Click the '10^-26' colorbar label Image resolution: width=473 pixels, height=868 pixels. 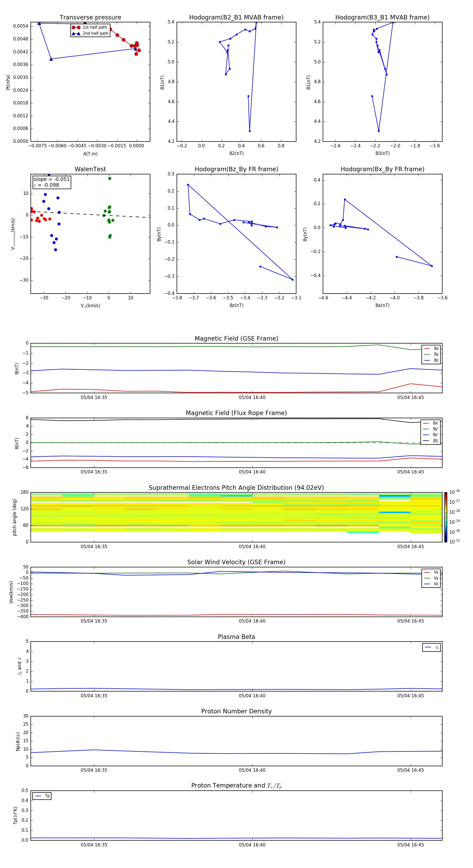[455, 492]
